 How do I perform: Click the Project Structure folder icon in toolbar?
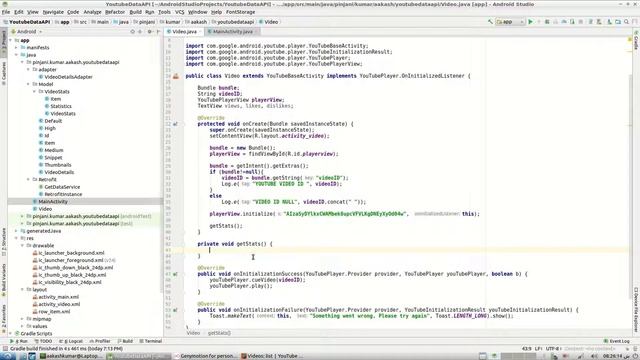tap(618, 22)
